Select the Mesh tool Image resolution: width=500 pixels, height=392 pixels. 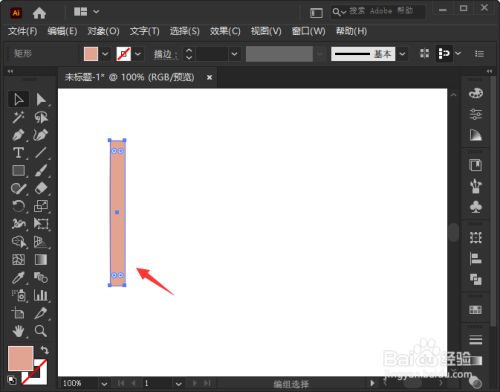[18, 259]
